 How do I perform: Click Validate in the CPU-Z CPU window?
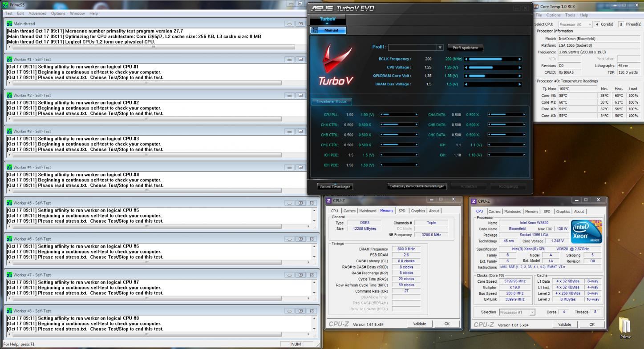[565, 325]
